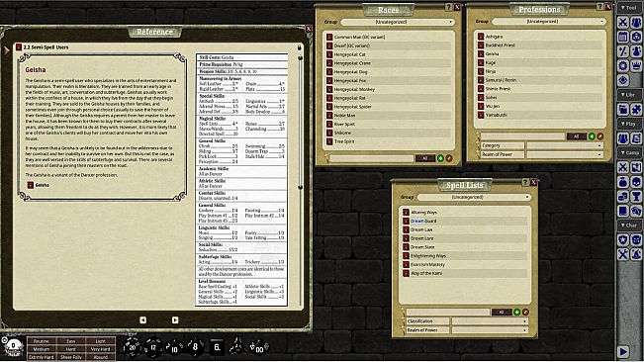Select the Sheer Folly difficulty button
644x362 pixels.
(70, 357)
